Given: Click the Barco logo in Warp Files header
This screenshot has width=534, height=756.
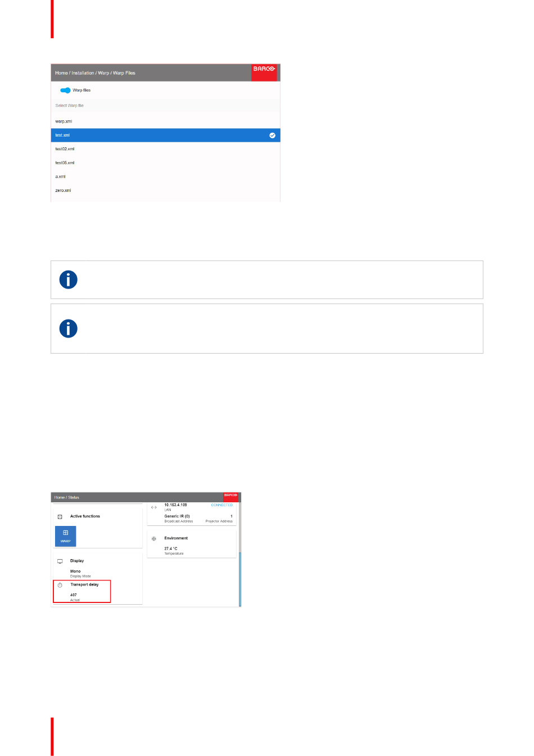Looking at the screenshot, I should point(264,69).
